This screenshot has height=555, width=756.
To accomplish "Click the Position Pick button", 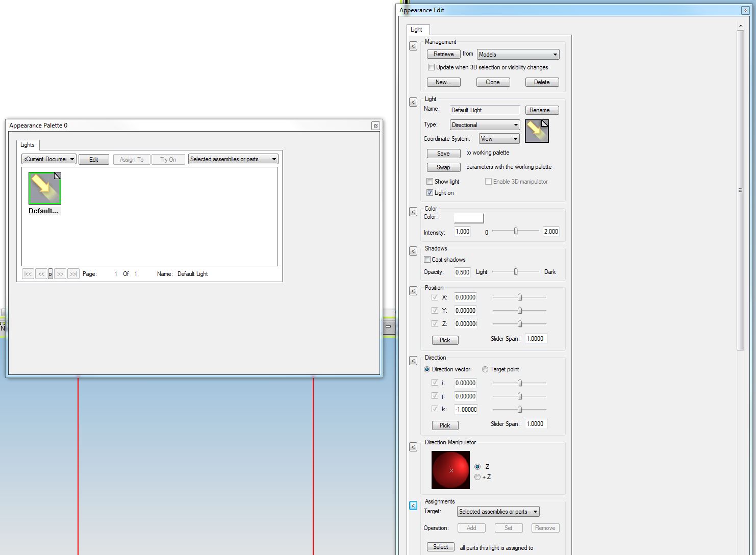I will point(445,340).
